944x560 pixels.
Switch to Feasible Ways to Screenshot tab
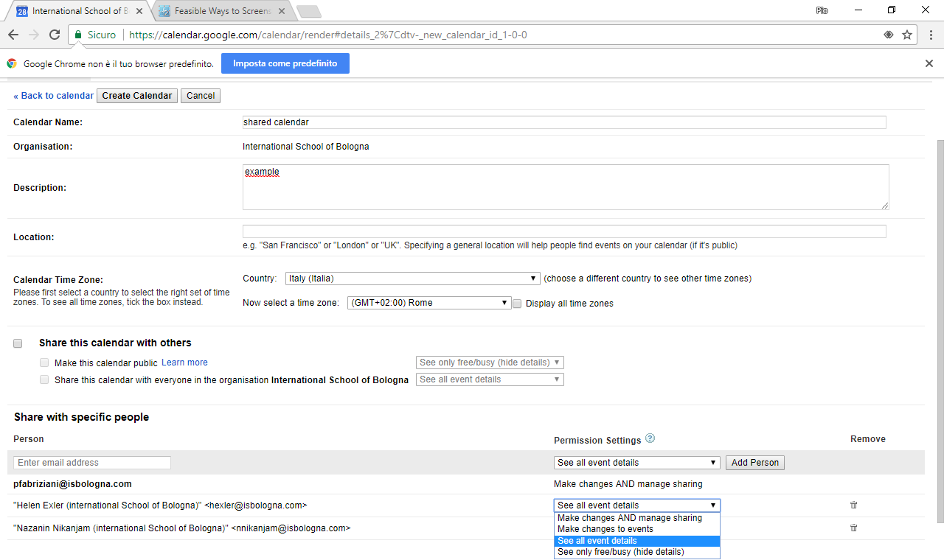(223, 11)
